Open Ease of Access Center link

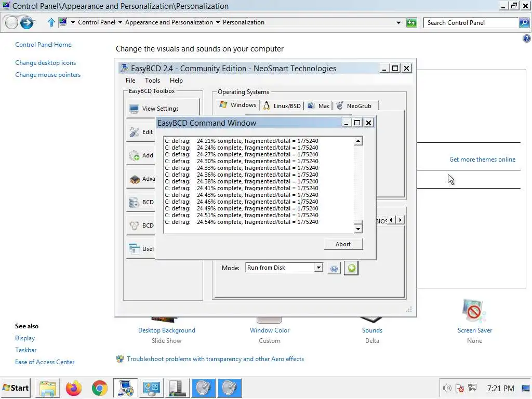pyautogui.click(x=45, y=362)
